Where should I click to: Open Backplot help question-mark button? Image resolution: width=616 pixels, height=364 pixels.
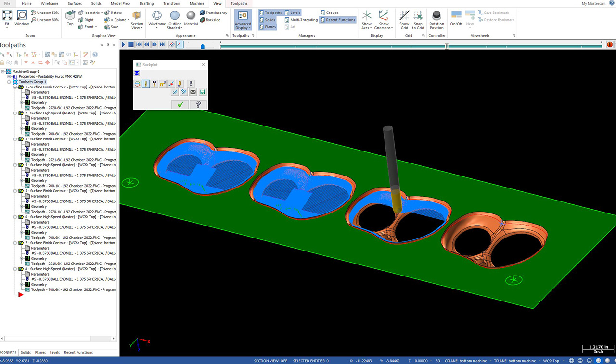point(198,104)
